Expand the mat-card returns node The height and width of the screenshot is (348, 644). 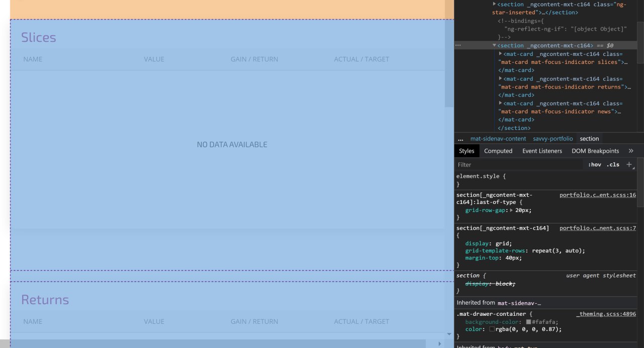[x=500, y=78]
